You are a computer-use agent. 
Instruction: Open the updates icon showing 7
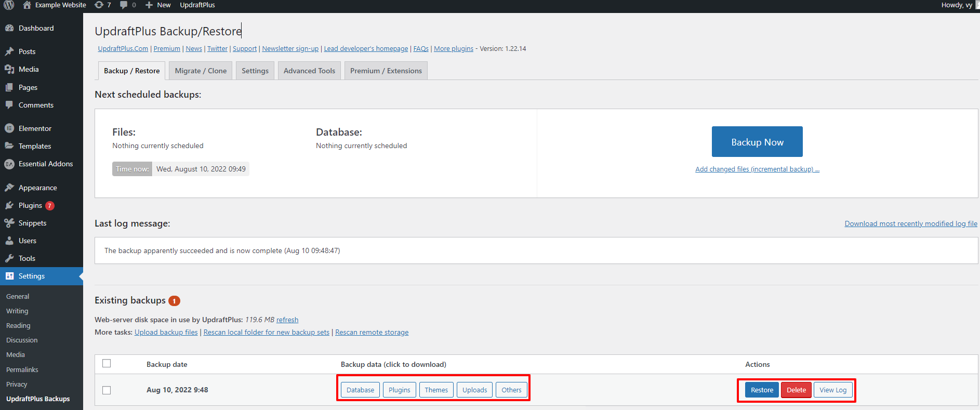coord(99,5)
